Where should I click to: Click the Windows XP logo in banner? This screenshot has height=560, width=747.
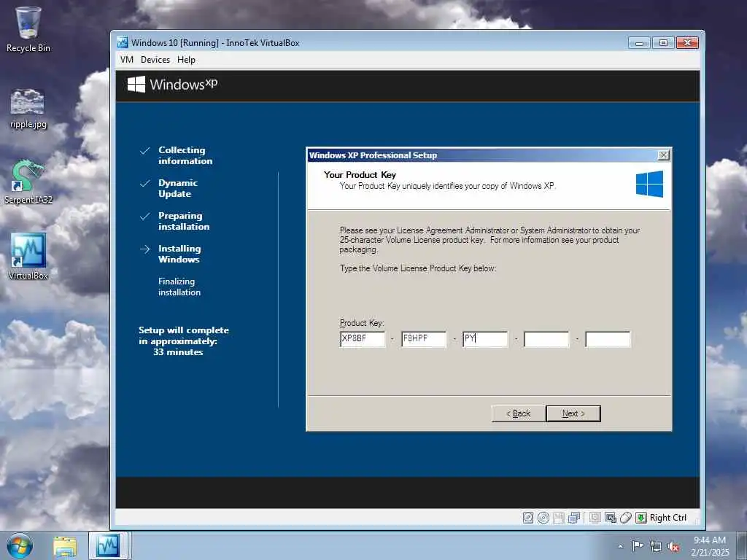[x=172, y=85]
